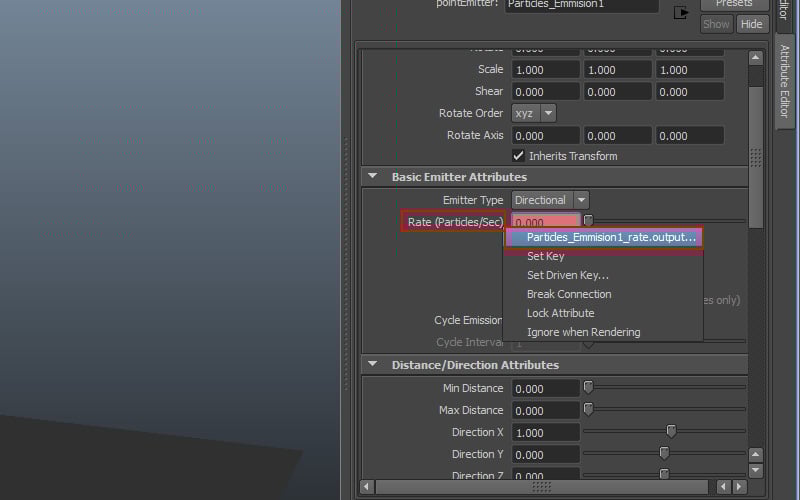Click the horizontal scrollbar right arrow
Screen dimensions: 800x500
coord(739,487)
